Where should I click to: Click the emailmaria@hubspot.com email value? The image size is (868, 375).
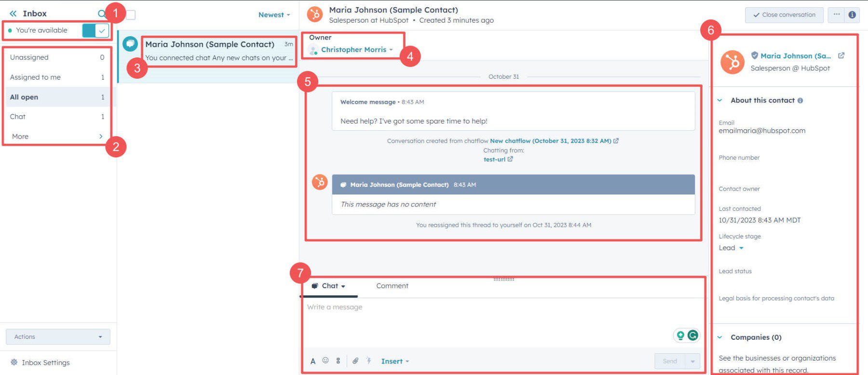pyautogui.click(x=762, y=131)
